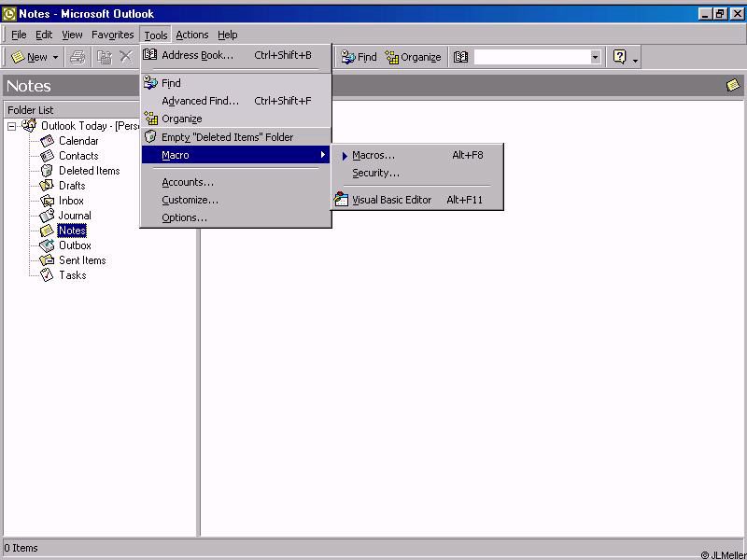Click the Delete X toolbar icon

coord(126,57)
